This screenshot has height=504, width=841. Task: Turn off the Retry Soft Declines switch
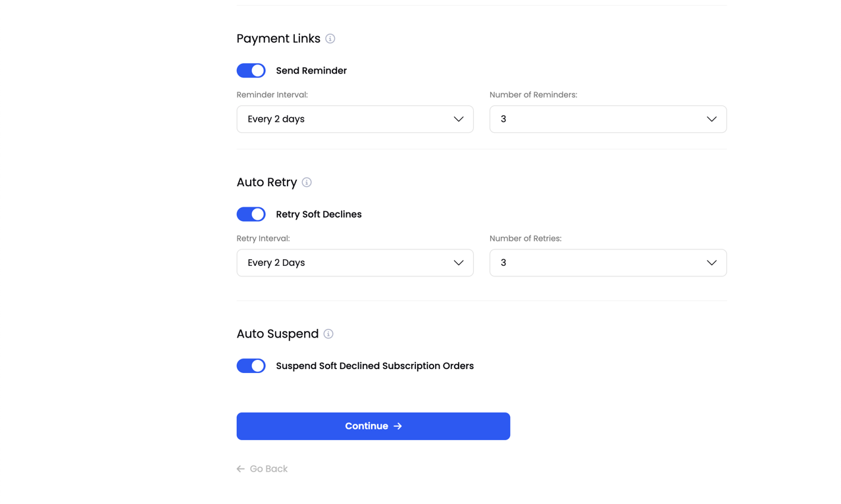click(x=251, y=214)
